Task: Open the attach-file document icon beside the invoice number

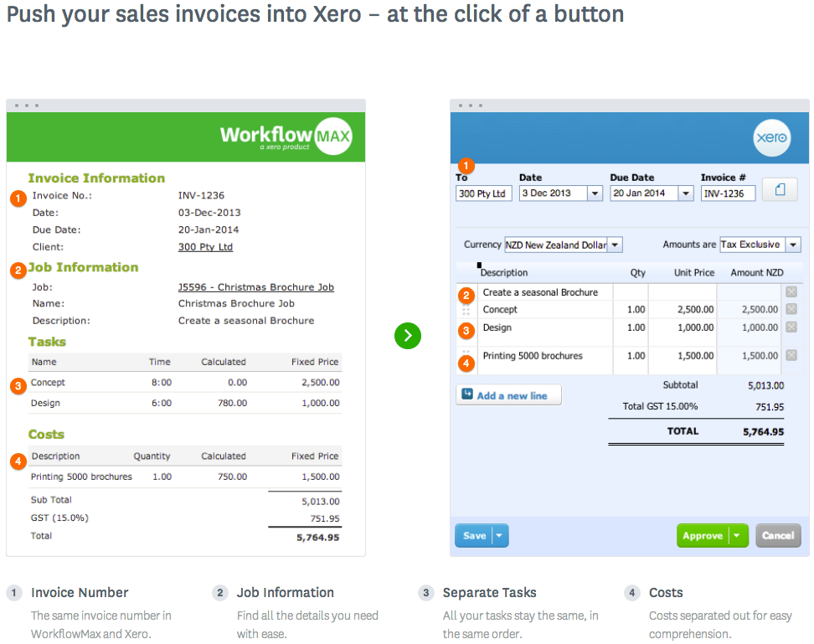Action: (x=780, y=192)
